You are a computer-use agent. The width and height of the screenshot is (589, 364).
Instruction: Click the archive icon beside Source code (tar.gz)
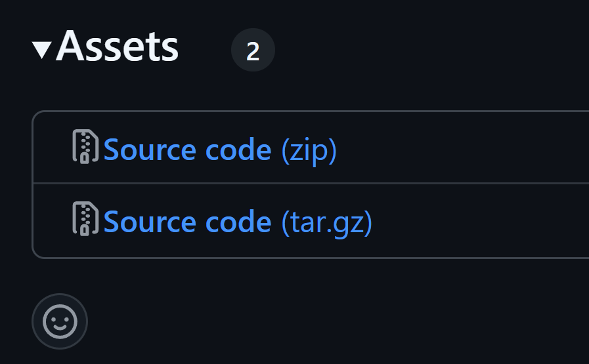tap(85, 218)
